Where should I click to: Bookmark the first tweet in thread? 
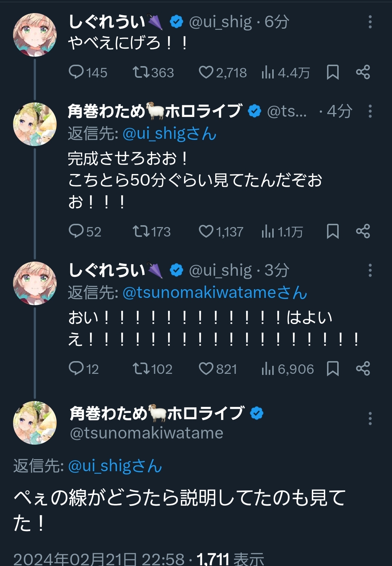pyautogui.click(x=332, y=72)
